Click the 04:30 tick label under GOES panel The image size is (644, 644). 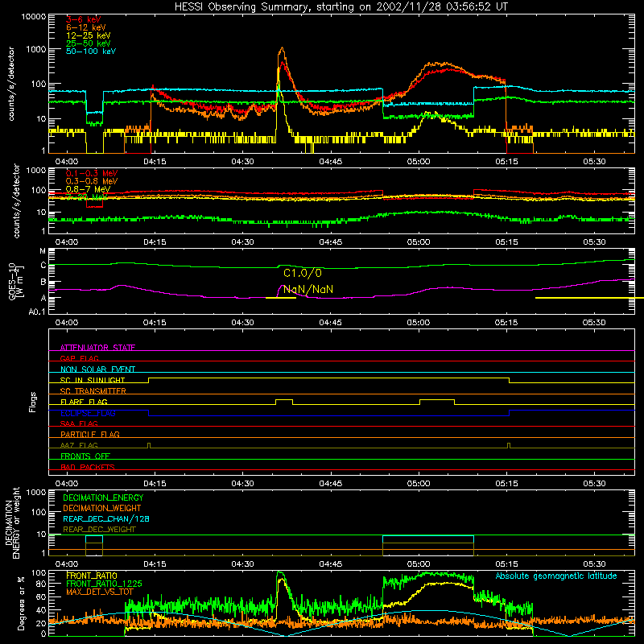(243, 323)
